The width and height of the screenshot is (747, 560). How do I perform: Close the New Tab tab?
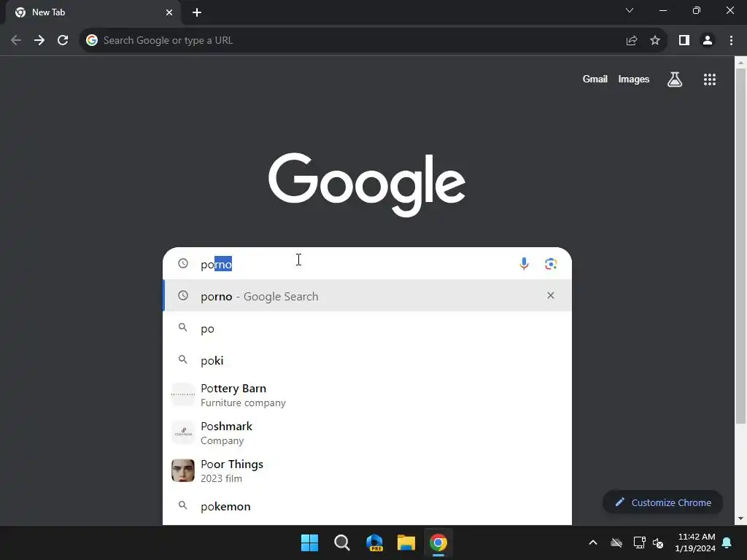pyautogui.click(x=169, y=12)
